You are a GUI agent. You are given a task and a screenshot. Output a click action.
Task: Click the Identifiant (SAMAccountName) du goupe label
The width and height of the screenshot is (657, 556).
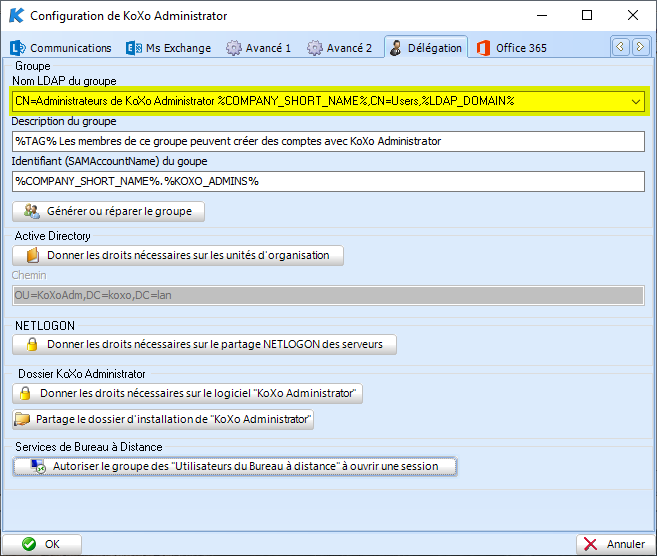coord(109,161)
